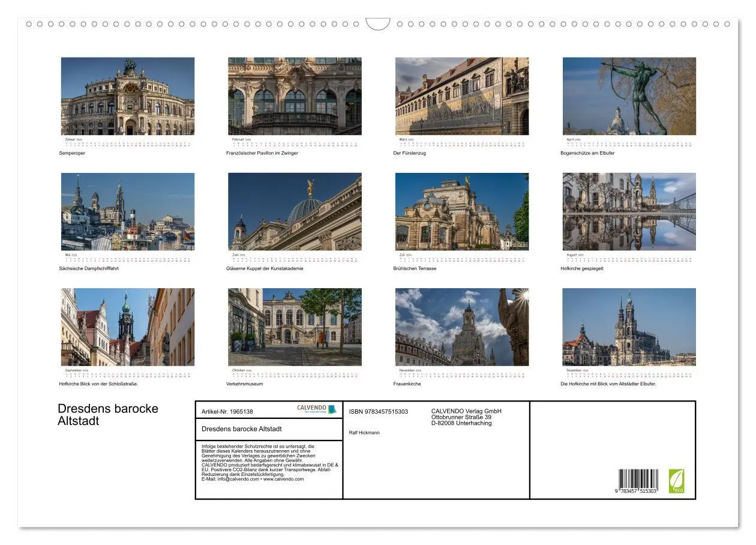Screen dimensions: 756x545
Task: Click the Bogenschütze am Elbufer picture
Action: coord(629,96)
